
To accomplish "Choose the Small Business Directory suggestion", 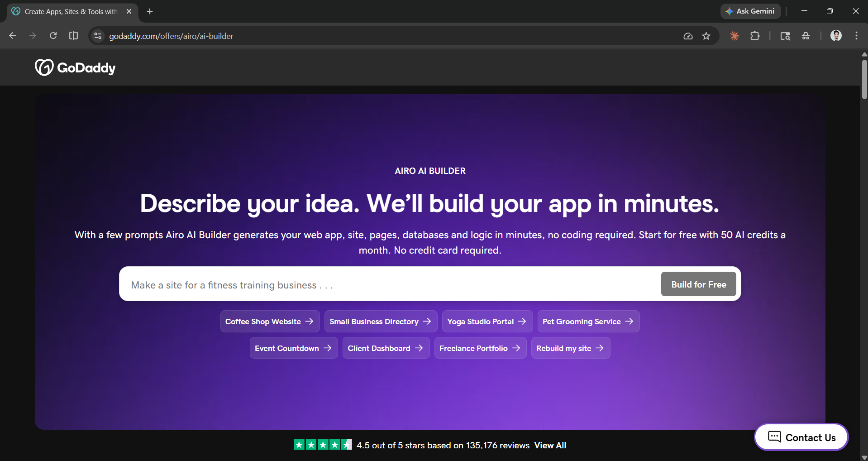I will tap(381, 322).
